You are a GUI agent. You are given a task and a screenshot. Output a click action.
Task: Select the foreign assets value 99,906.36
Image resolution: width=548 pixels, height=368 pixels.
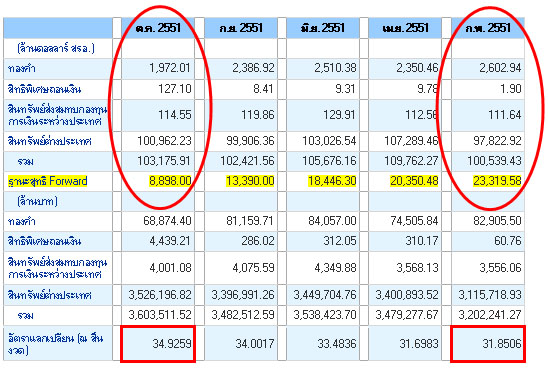click(x=250, y=141)
